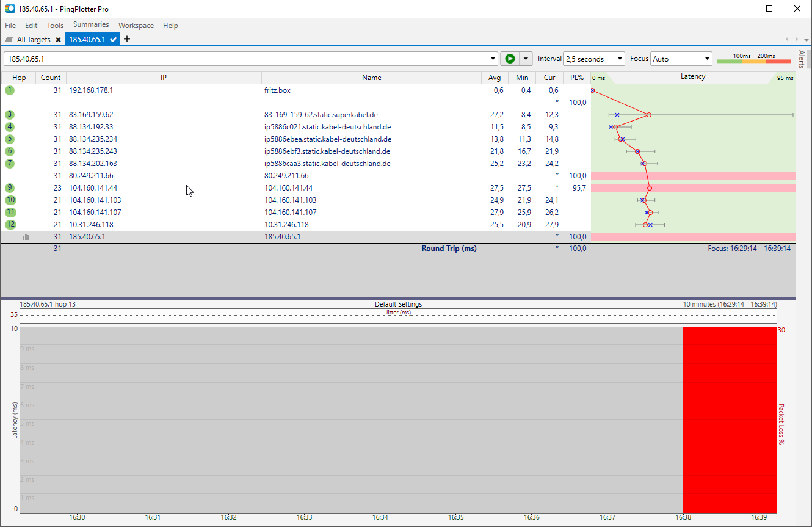Open the Summaries menu

pyautogui.click(x=91, y=25)
